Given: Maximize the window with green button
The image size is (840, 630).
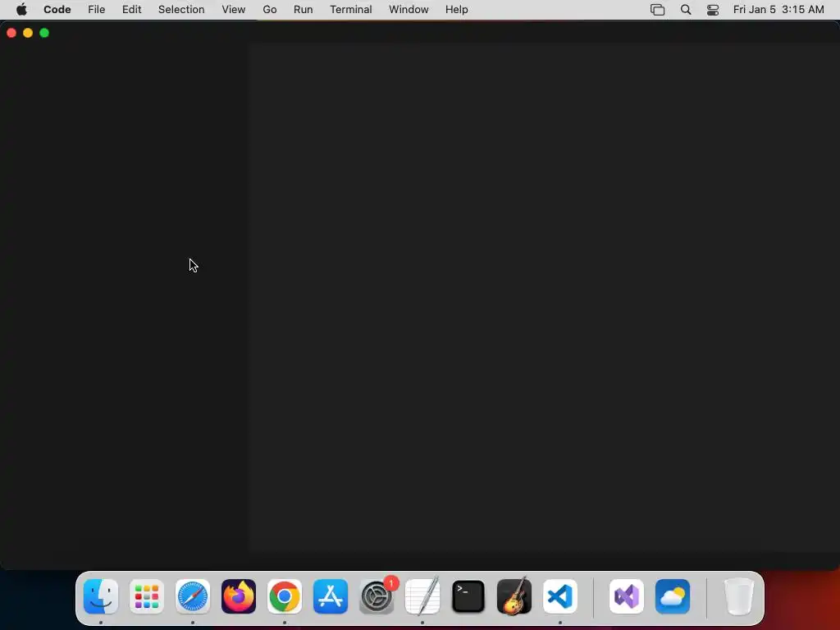Looking at the screenshot, I should point(44,33).
